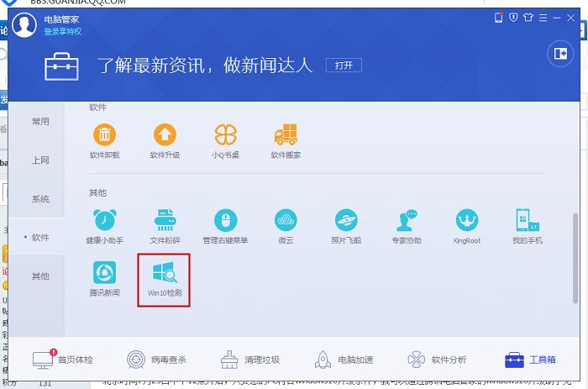Viewport: 588px width, 389px height.
Task: Open the 软件搬家 software mover
Action: pyautogui.click(x=286, y=135)
